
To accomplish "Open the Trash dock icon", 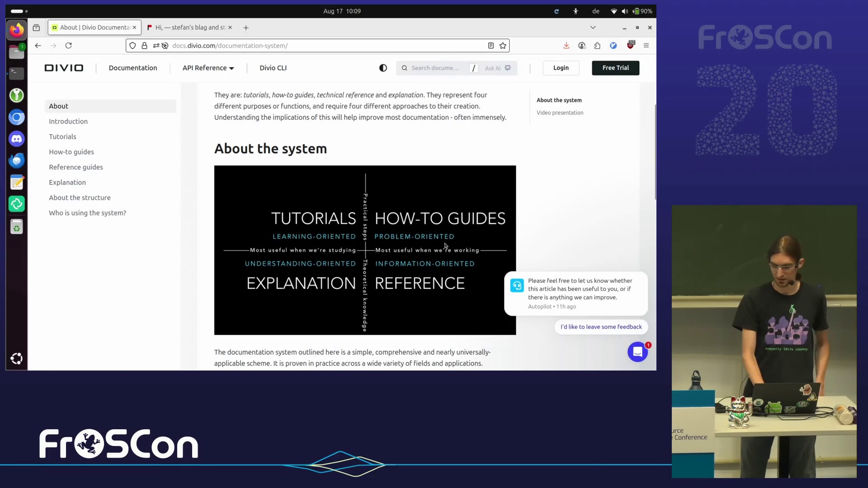I will [17, 227].
